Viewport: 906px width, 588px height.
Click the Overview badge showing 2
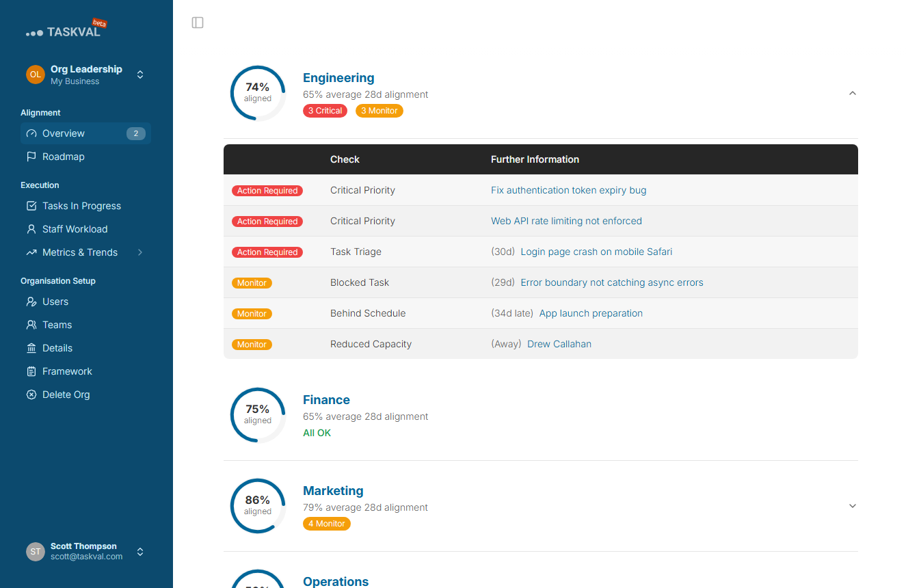(x=136, y=133)
